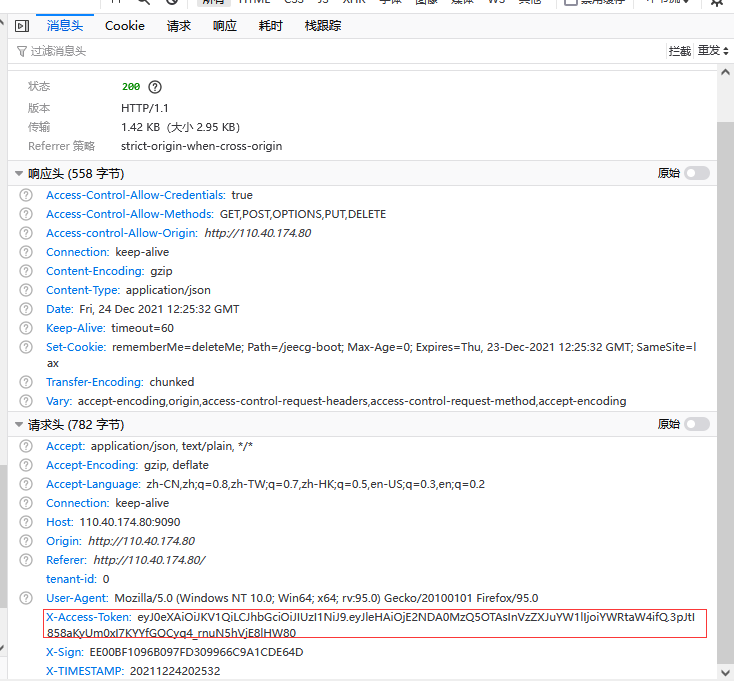Toggle the network request list sidebar icon
Viewport: 734px width, 681px height.
pos(22,26)
